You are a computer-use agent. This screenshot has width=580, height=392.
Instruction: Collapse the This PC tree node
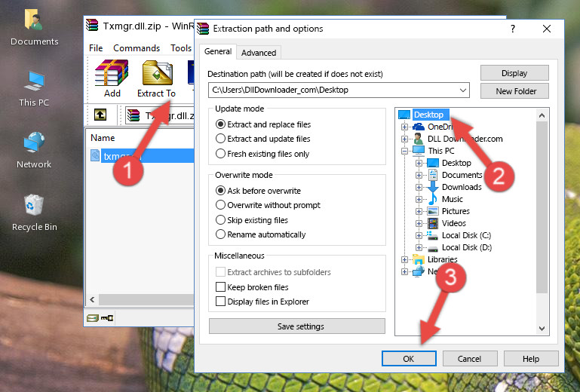click(x=405, y=151)
